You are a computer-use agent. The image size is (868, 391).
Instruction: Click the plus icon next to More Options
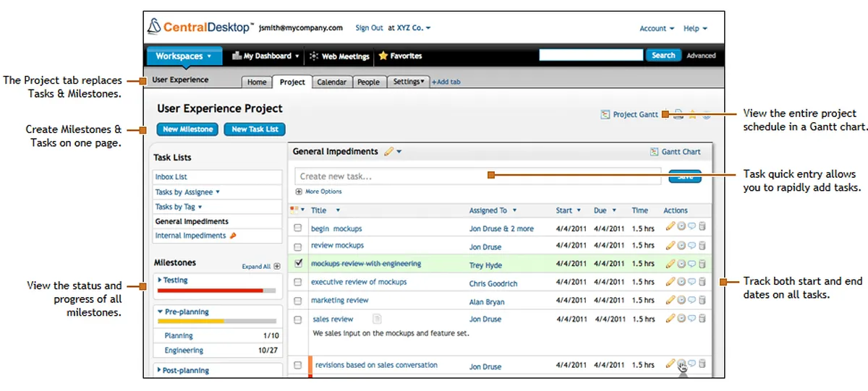coord(299,192)
